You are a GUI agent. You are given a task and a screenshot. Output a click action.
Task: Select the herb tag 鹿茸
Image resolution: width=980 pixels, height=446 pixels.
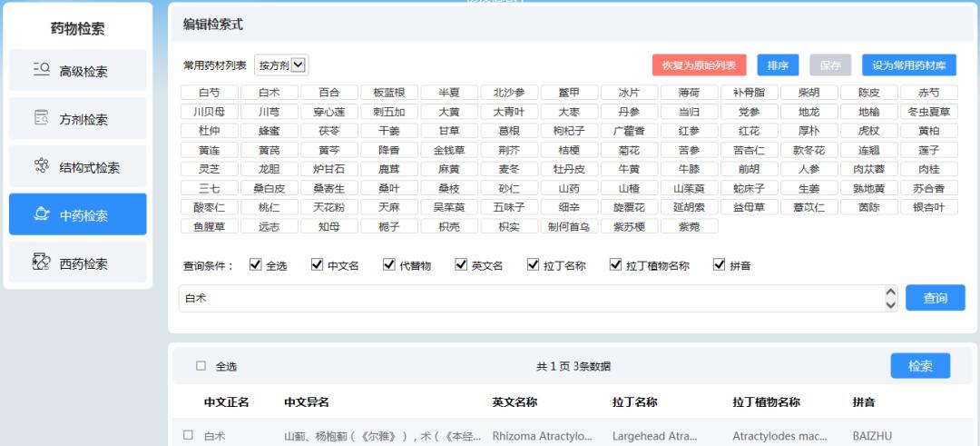389,169
